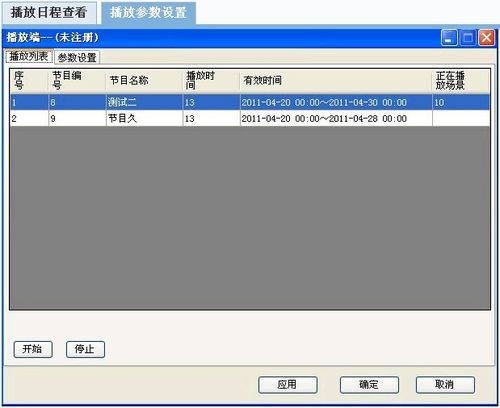The width and height of the screenshot is (500, 408).
Task: Click the 应用 button
Action: tap(288, 385)
